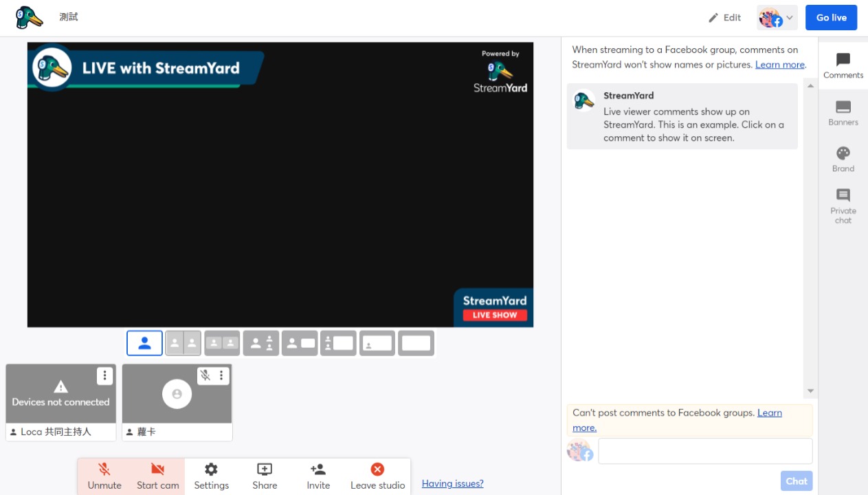
Task: Share your screen
Action: tap(265, 476)
